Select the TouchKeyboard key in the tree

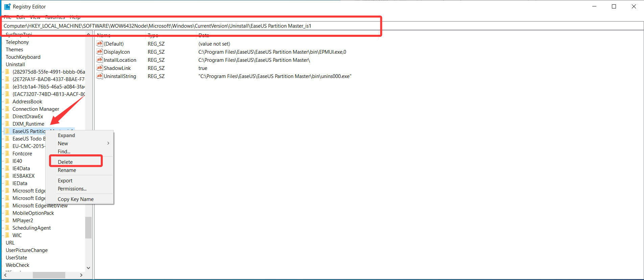click(x=23, y=57)
